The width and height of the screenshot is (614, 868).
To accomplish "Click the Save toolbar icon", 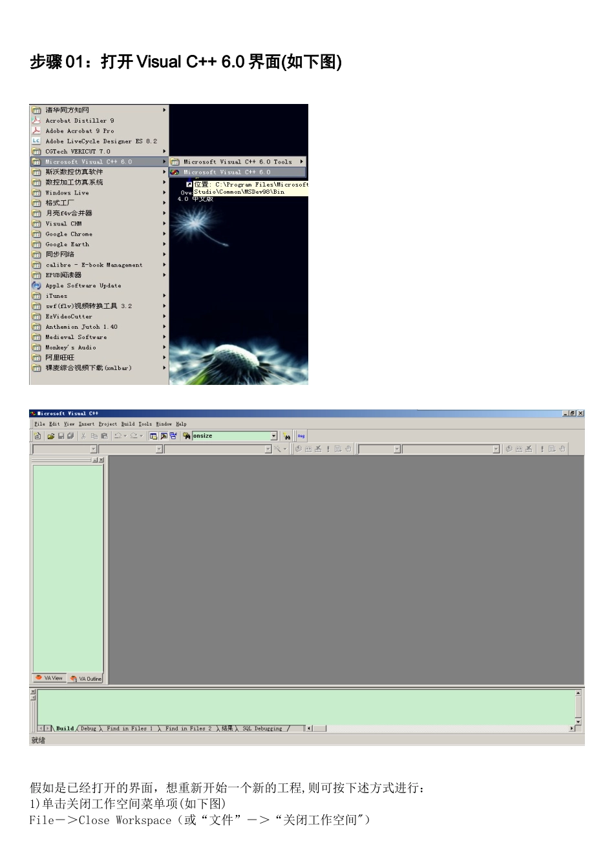I will click(x=61, y=436).
